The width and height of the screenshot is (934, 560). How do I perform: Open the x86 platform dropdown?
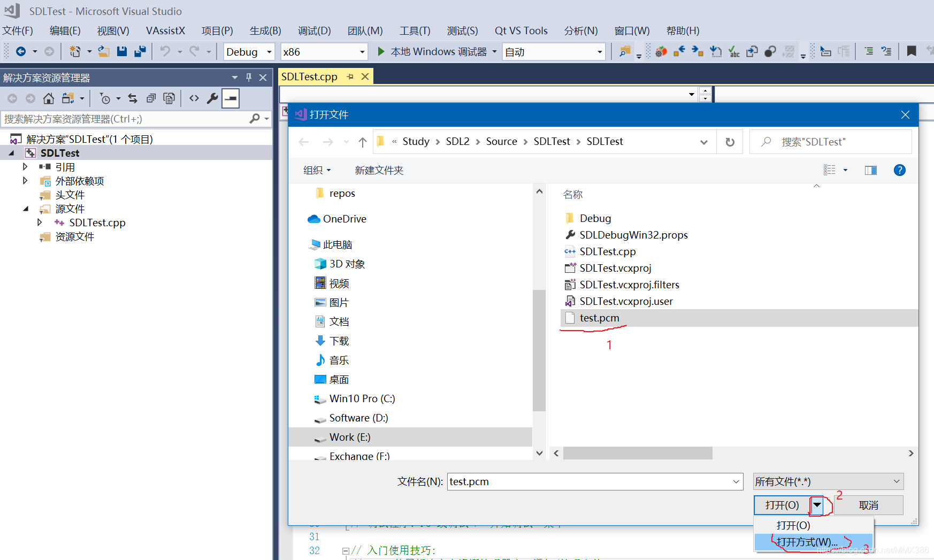362,52
